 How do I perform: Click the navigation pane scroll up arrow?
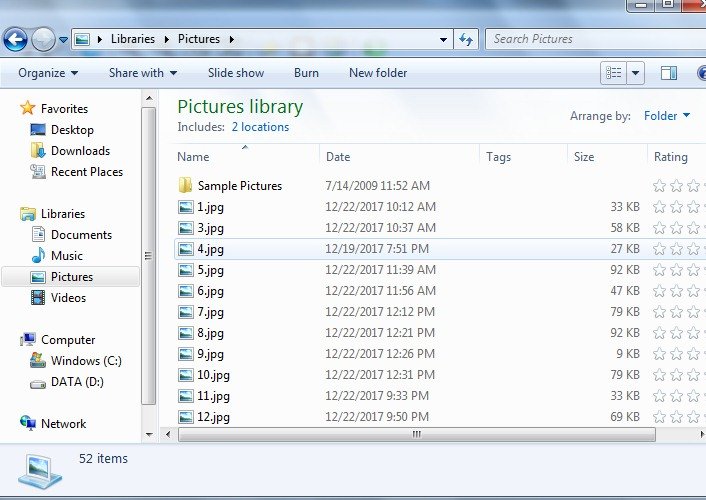pyautogui.click(x=149, y=98)
